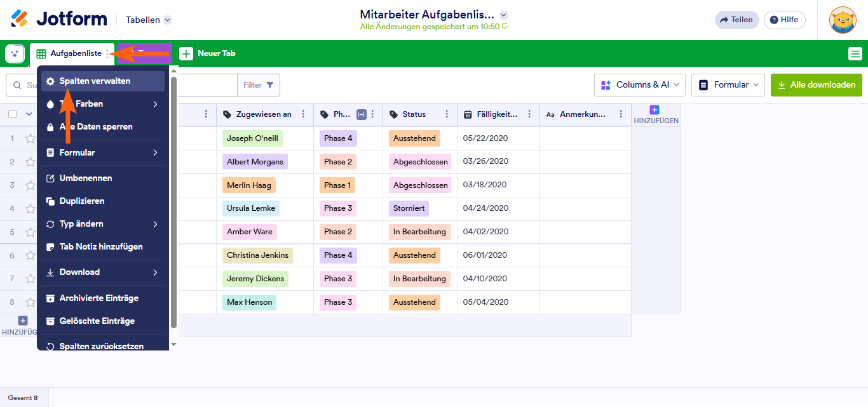The height and width of the screenshot is (407, 868).
Task: Click the Jotform logo
Action: (59, 19)
